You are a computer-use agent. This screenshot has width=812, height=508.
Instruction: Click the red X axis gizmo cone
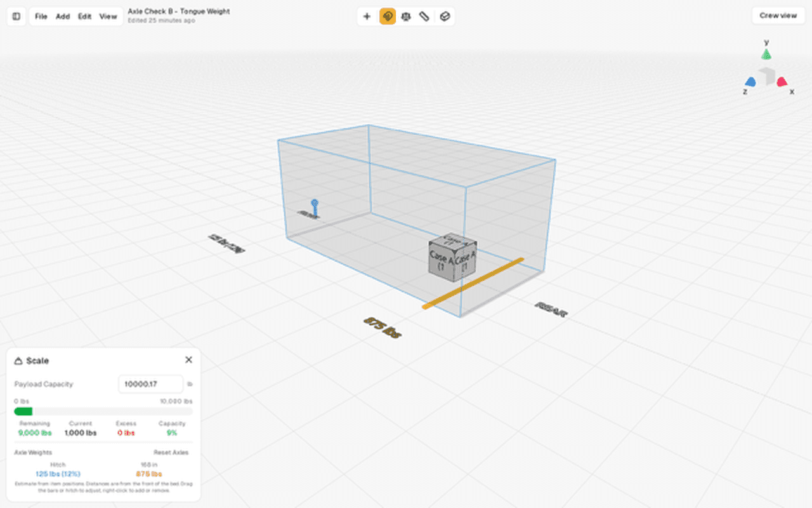click(x=782, y=81)
